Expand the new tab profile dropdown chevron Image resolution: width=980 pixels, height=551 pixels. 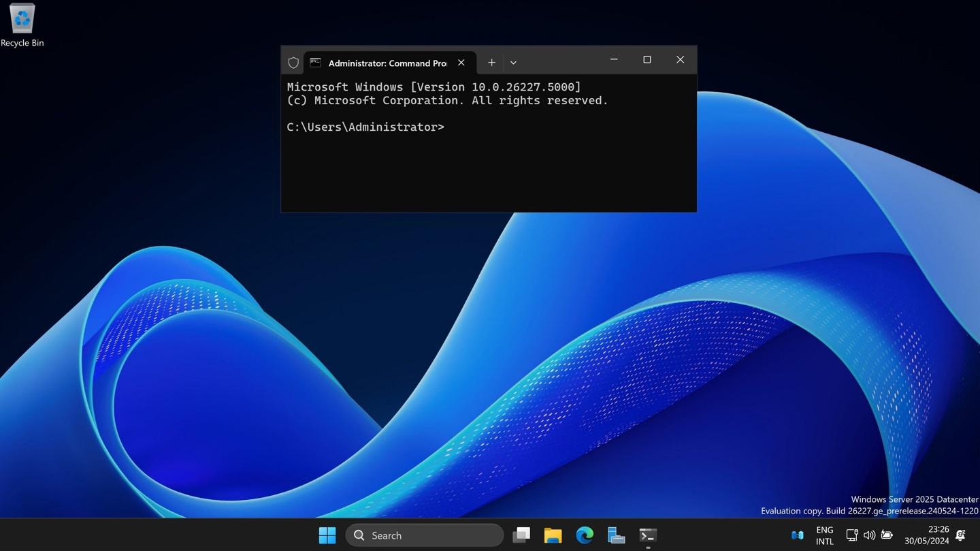[513, 63]
